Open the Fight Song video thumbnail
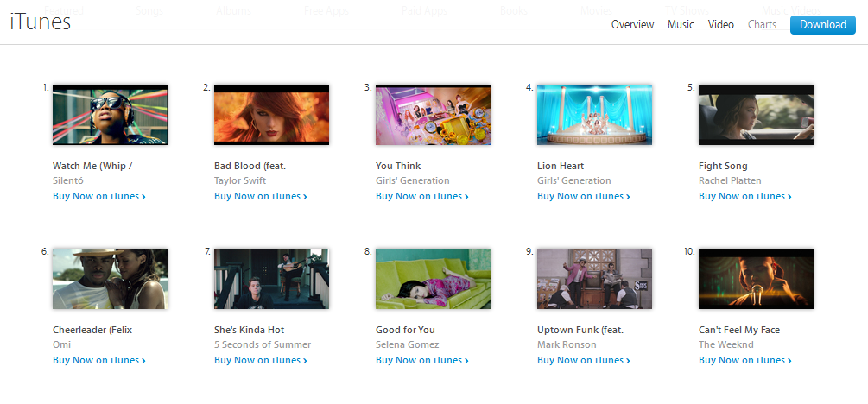The image size is (868, 404). [x=757, y=115]
